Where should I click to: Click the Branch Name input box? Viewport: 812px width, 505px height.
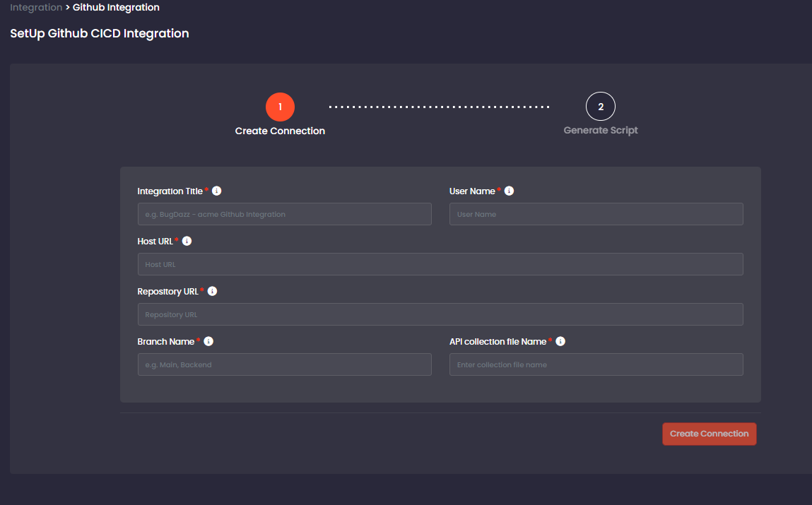284,364
